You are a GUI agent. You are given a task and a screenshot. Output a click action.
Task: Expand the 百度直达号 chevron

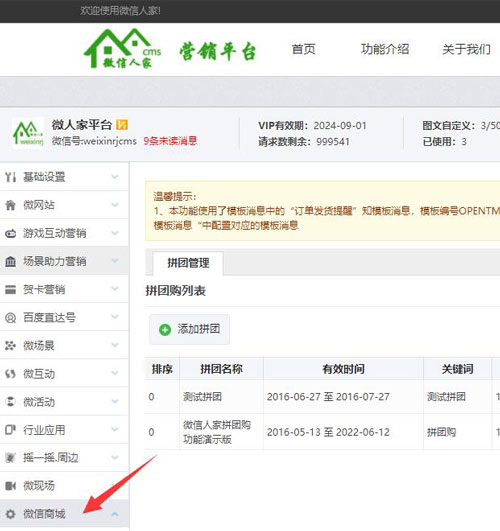[x=115, y=317]
